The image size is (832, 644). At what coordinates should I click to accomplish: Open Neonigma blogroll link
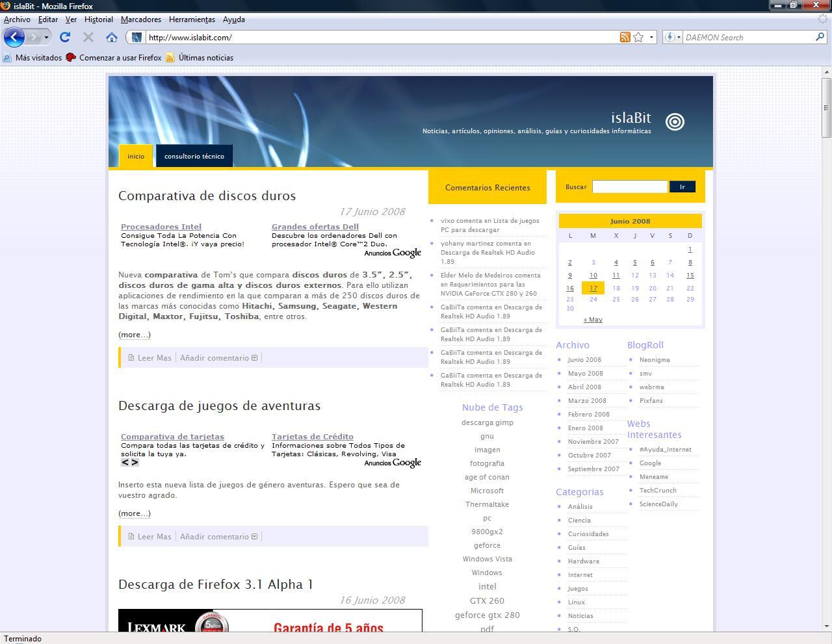pos(655,359)
